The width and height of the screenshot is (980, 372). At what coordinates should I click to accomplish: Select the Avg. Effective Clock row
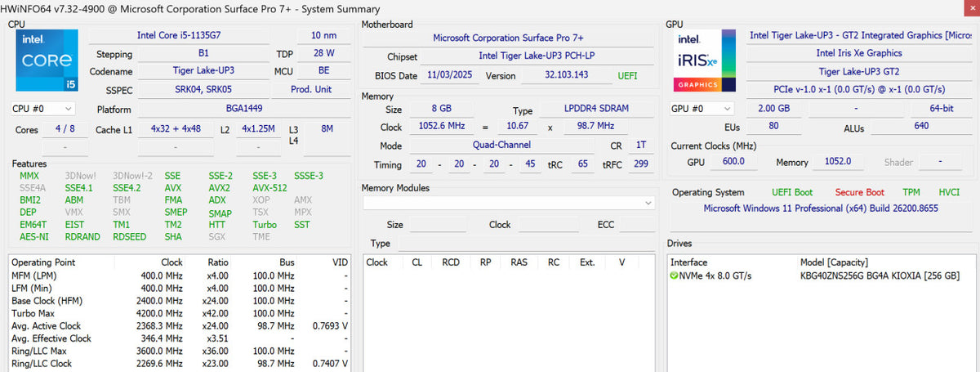click(180, 338)
